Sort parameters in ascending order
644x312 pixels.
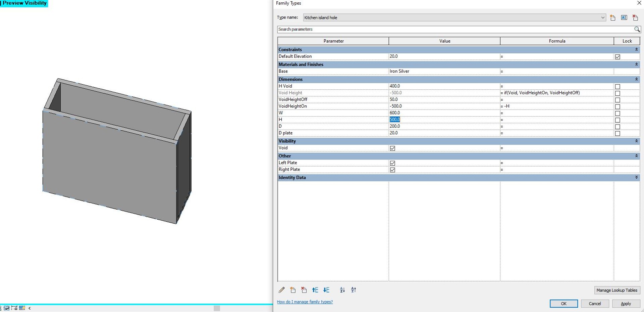coord(342,290)
